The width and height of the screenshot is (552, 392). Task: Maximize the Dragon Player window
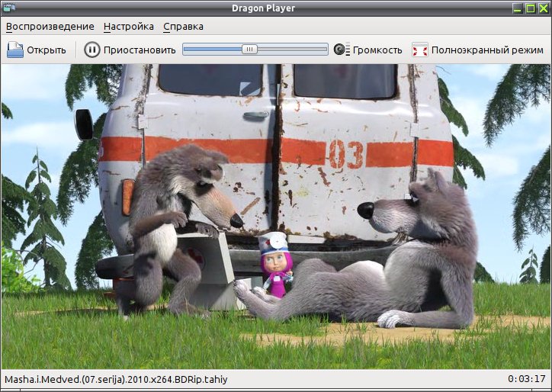click(x=531, y=8)
